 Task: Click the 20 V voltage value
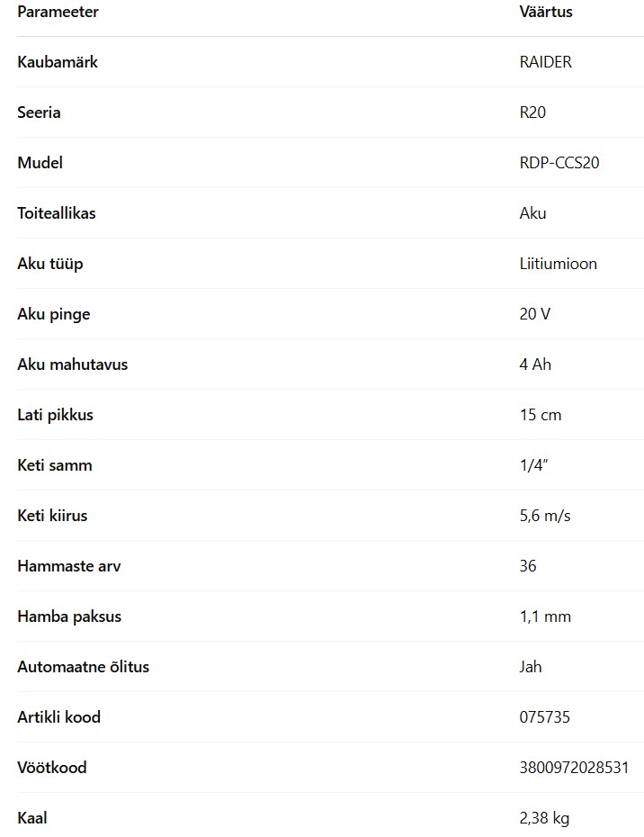pyautogui.click(x=534, y=314)
